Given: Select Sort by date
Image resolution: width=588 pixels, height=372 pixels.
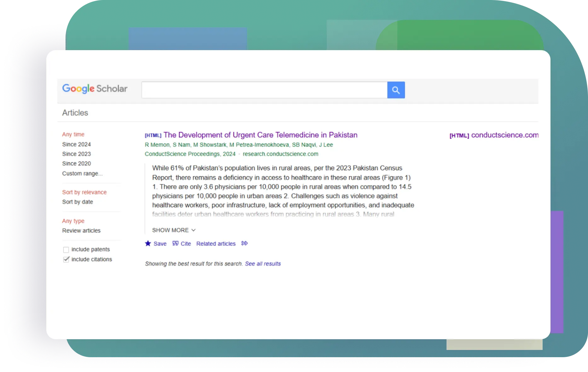Looking at the screenshot, I should 78,202.
